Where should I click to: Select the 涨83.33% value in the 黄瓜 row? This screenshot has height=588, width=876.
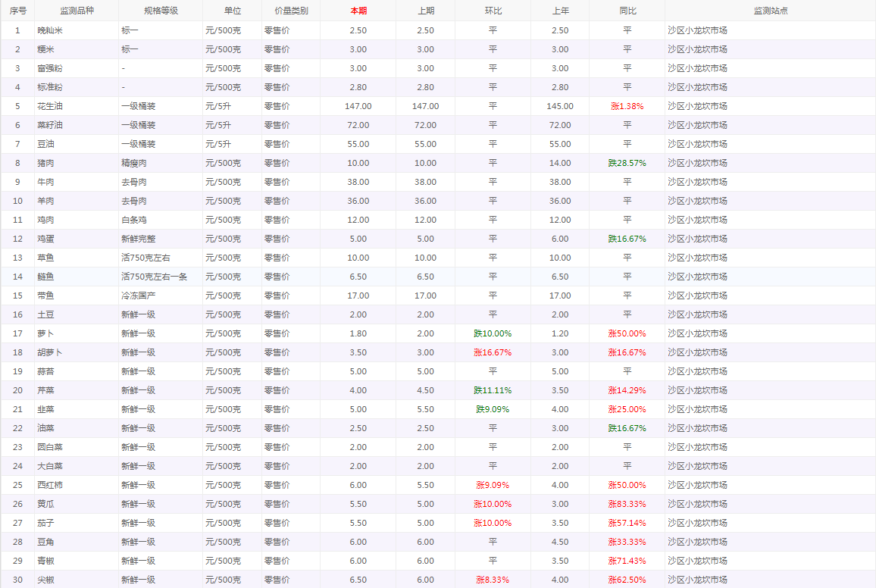point(627,504)
